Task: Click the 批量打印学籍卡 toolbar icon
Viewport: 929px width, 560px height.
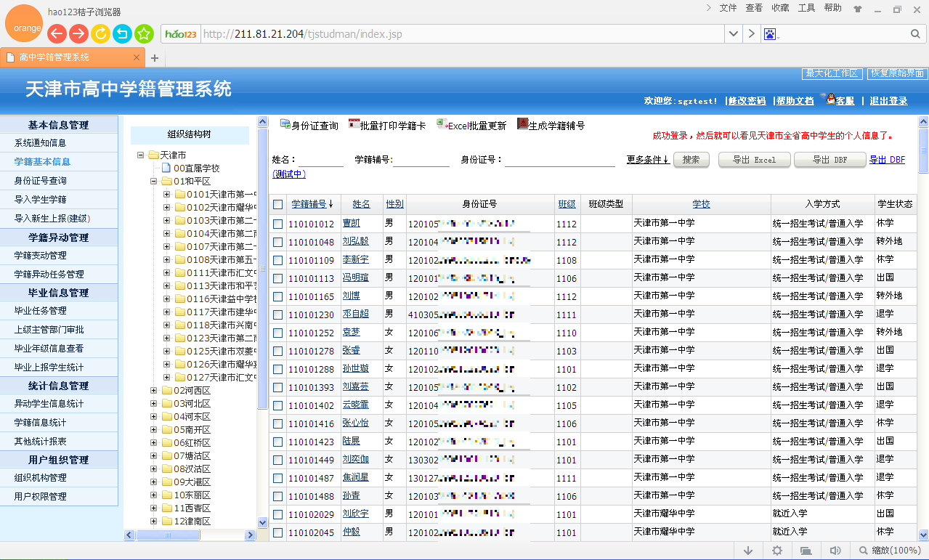Action: tap(354, 124)
